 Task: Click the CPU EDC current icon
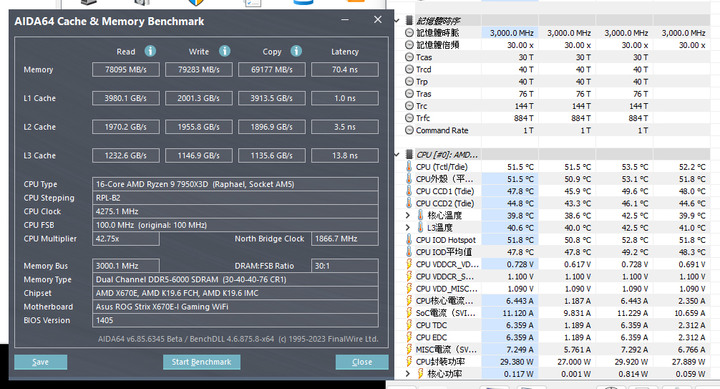pyautogui.click(x=409, y=337)
